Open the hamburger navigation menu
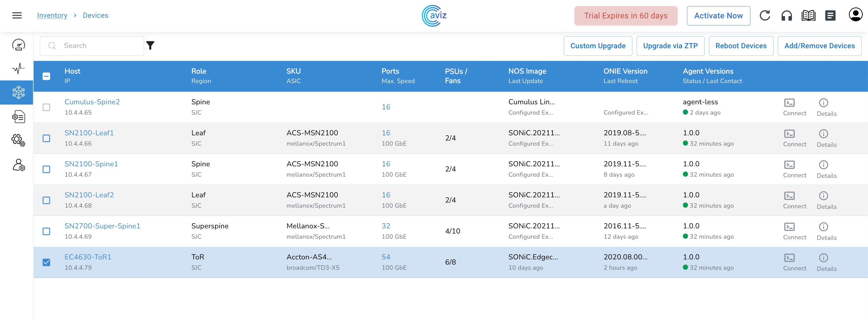 click(17, 16)
